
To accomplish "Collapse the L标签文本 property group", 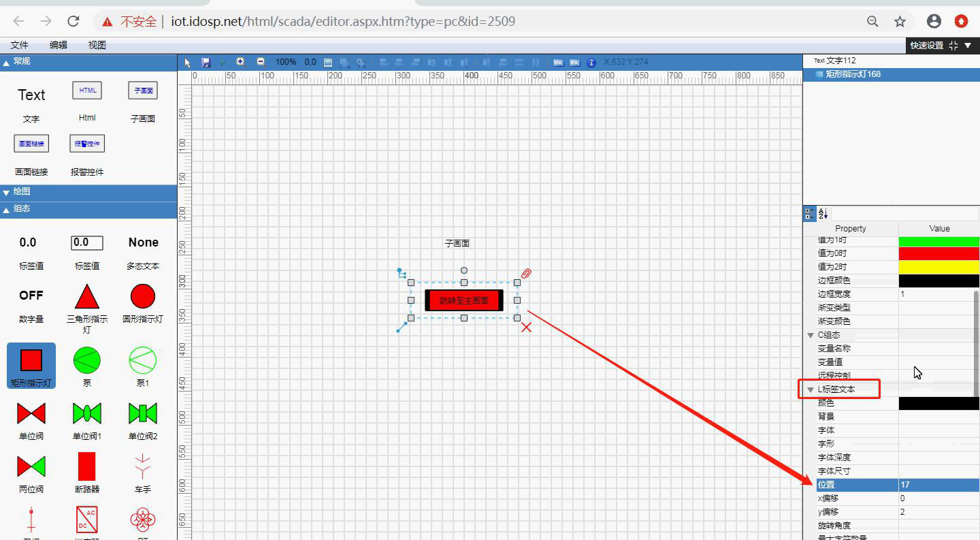I will pos(811,390).
